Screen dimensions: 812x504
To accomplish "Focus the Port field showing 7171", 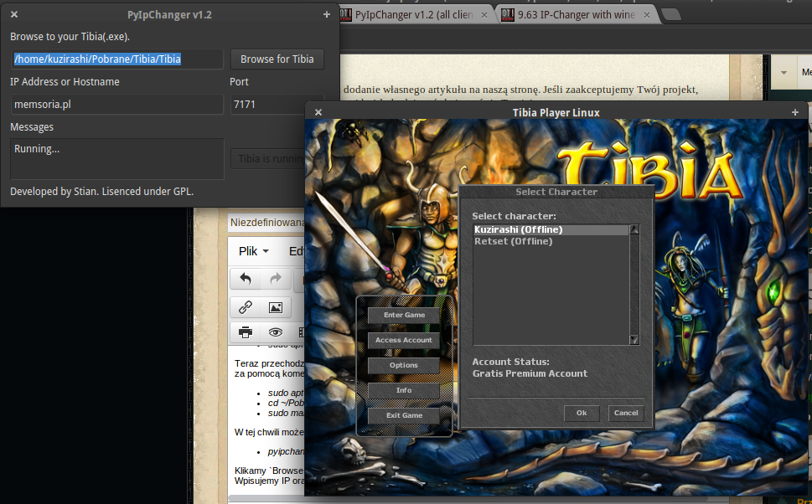I will pos(267,104).
